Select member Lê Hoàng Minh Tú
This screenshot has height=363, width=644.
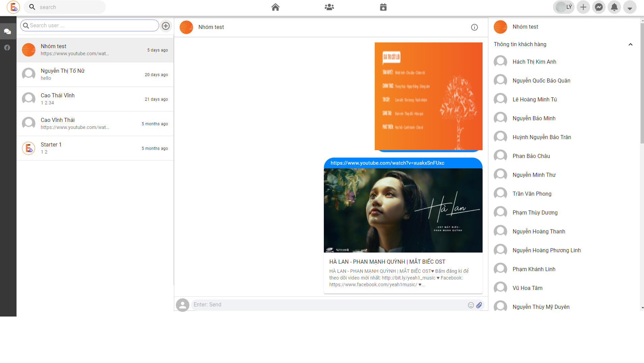coord(564,99)
